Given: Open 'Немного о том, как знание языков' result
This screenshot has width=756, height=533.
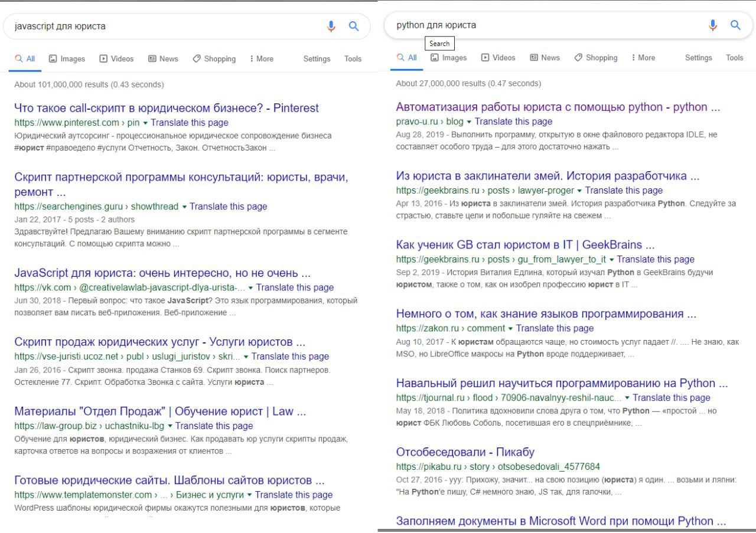Looking at the screenshot, I should point(546,313).
